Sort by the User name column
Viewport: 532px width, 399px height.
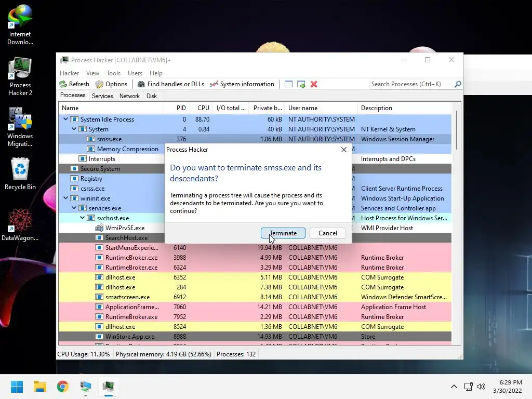[321, 108]
